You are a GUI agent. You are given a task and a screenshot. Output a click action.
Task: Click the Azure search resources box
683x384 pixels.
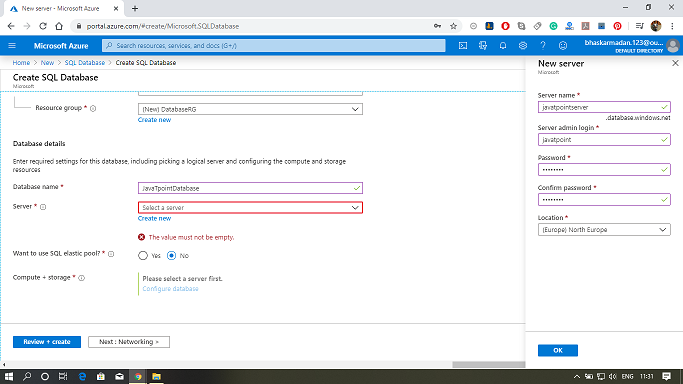274,45
